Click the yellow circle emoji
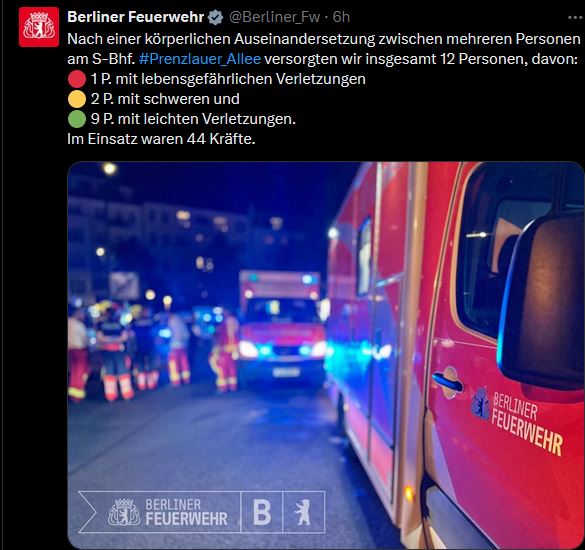The image size is (585, 550). pos(77,99)
